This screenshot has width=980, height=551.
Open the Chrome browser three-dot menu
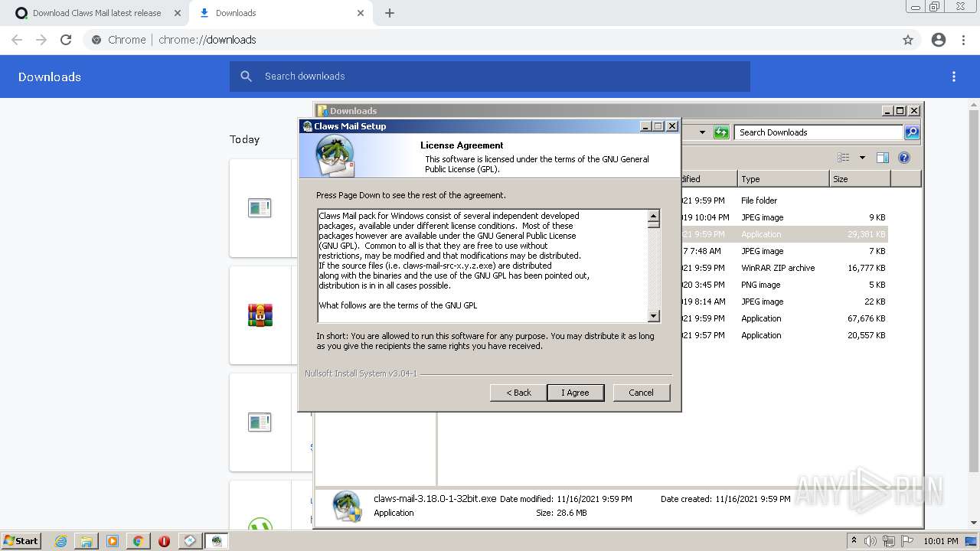click(x=964, y=40)
